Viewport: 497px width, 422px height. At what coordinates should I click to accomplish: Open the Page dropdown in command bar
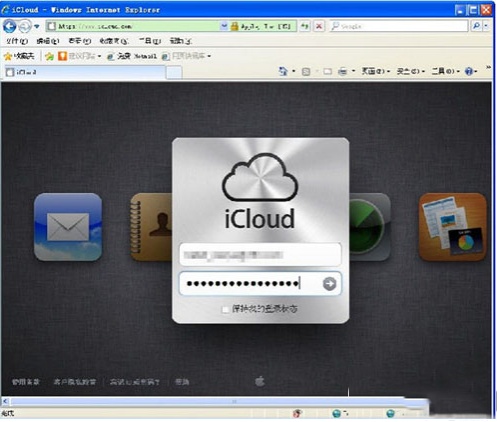point(376,71)
